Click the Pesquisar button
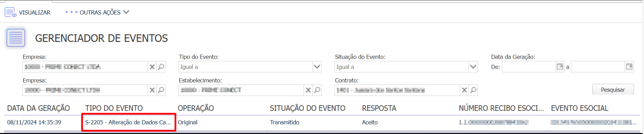 point(613,90)
